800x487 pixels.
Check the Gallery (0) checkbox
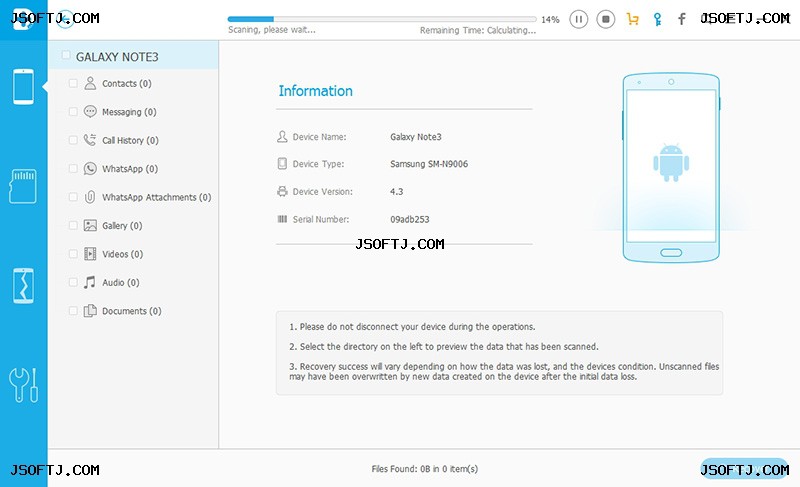tap(73, 225)
